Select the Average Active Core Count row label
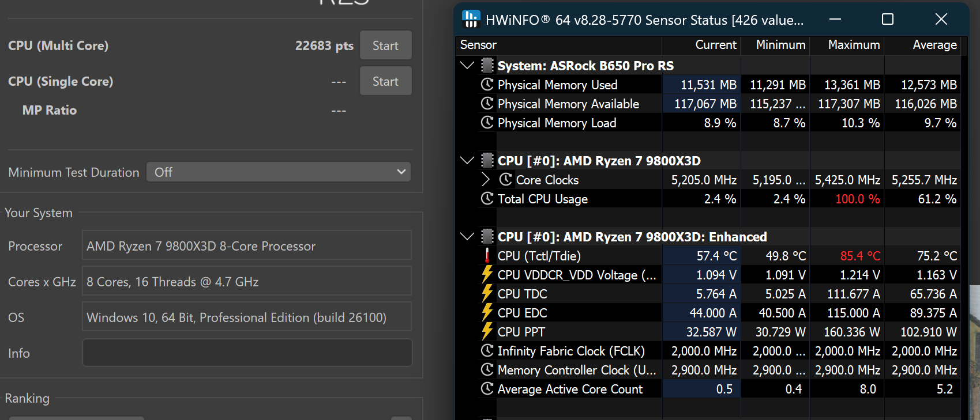The width and height of the screenshot is (980, 420). pyautogui.click(x=570, y=389)
